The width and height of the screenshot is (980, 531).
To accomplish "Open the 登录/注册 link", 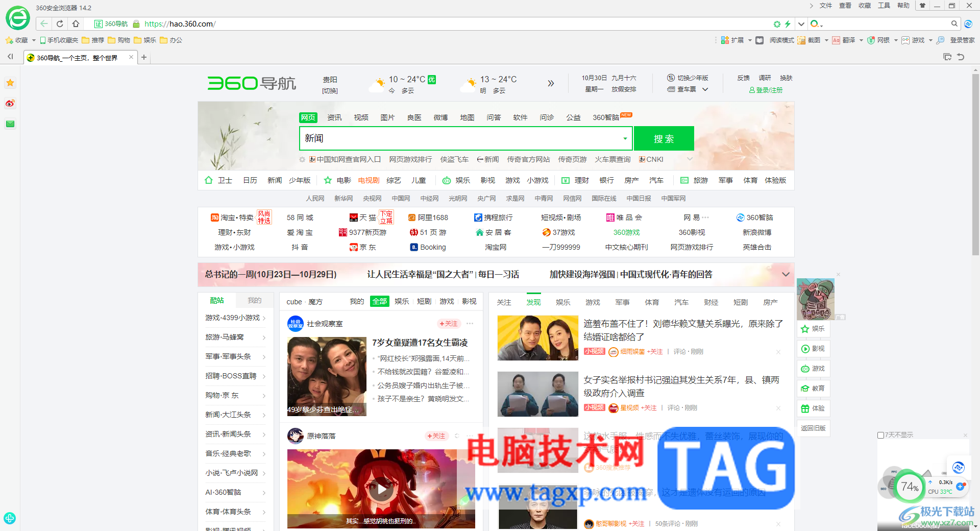I will pos(766,90).
